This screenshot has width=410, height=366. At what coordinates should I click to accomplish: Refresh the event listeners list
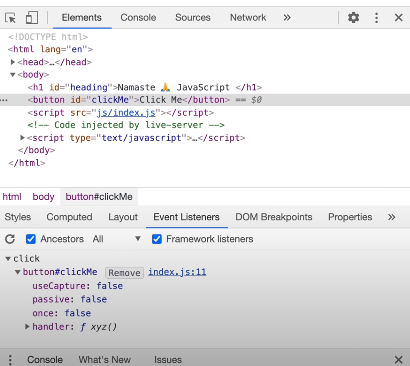click(10, 239)
